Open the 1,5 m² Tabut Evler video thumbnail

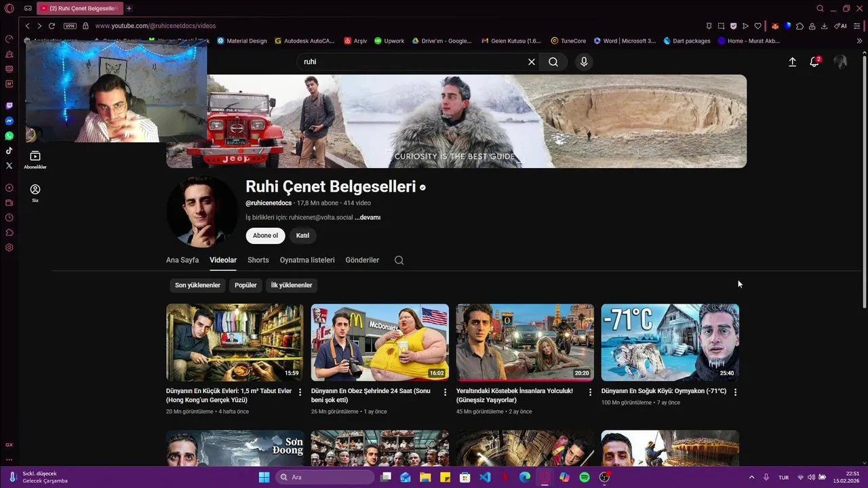point(235,342)
